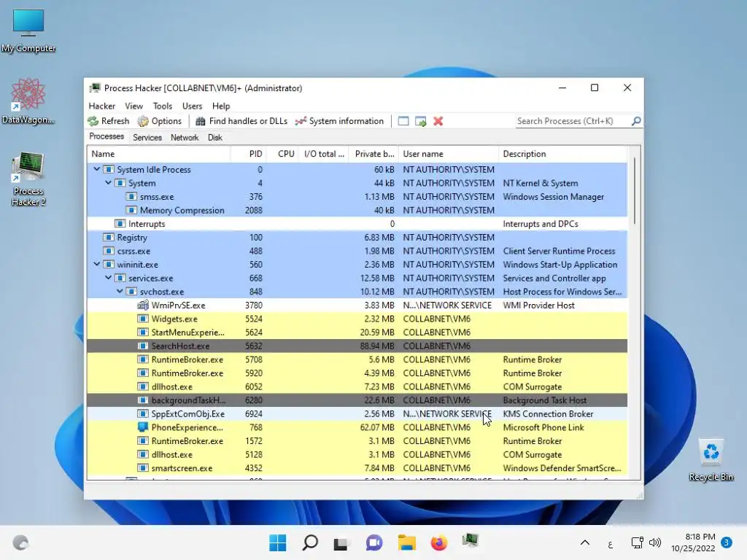Click the find window and thread icon
The image size is (747, 560).
[x=421, y=121]
